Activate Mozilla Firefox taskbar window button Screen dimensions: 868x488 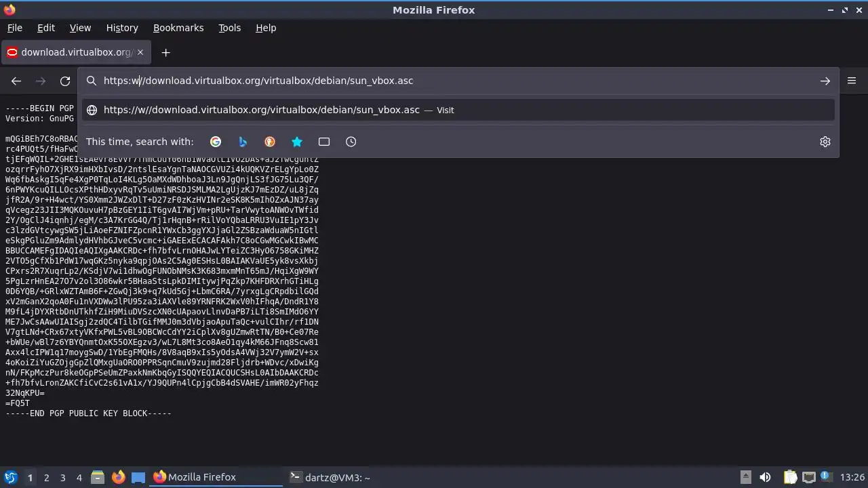[216, 477]
